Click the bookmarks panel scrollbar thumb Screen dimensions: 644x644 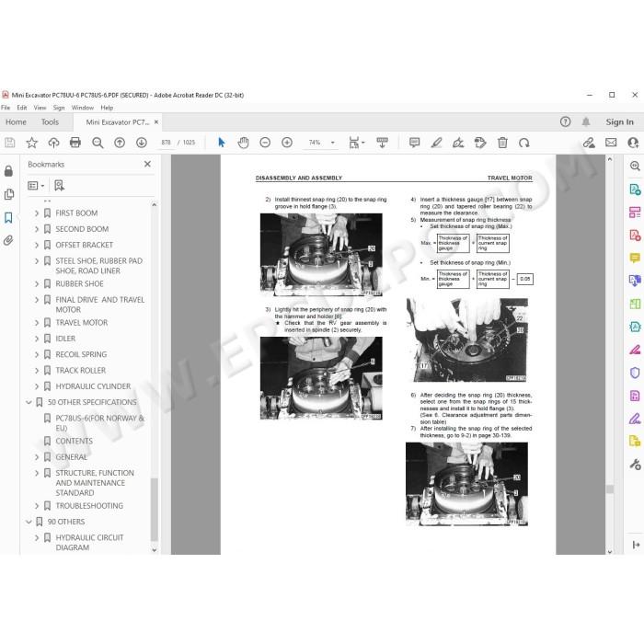(x=154, y=510)
